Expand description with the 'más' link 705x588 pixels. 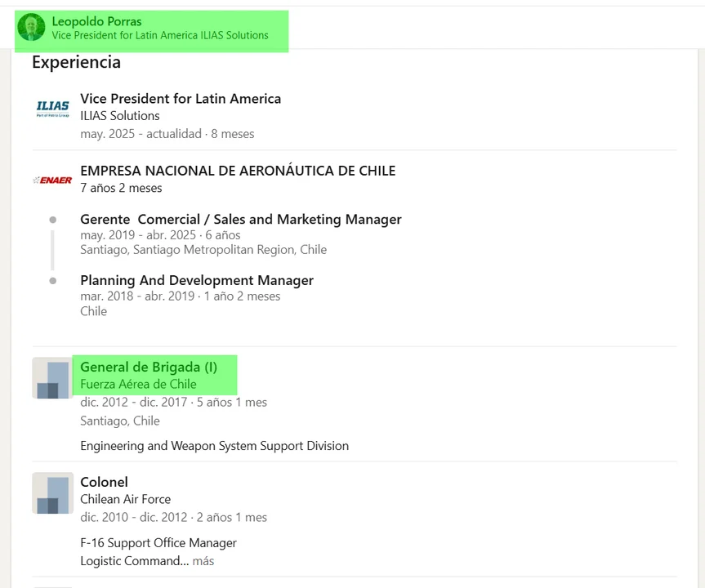pyautogui.click(x=203, y=561)
